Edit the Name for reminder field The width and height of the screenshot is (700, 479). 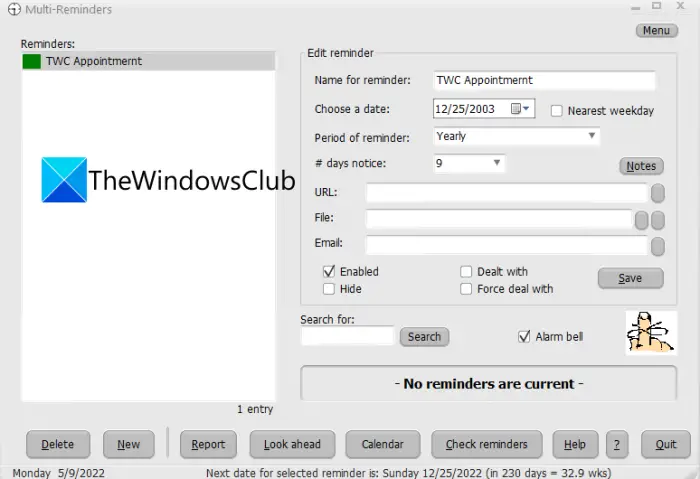(544, 80)
